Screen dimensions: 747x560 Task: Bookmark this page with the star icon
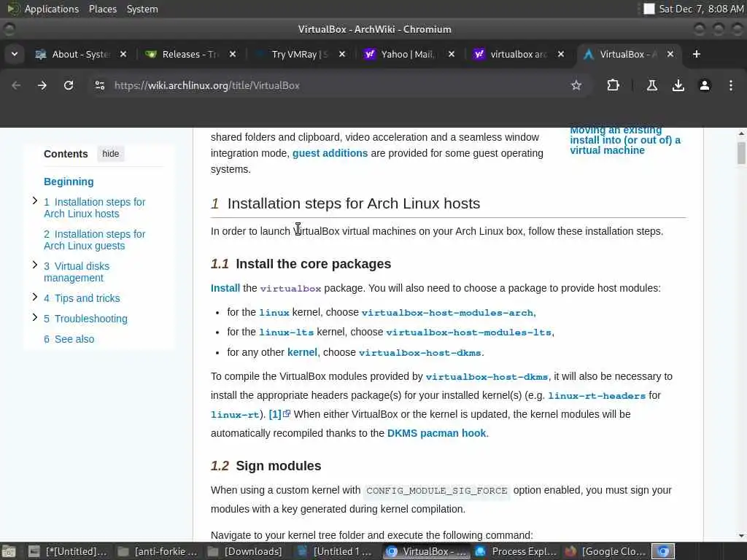[576, 85]
